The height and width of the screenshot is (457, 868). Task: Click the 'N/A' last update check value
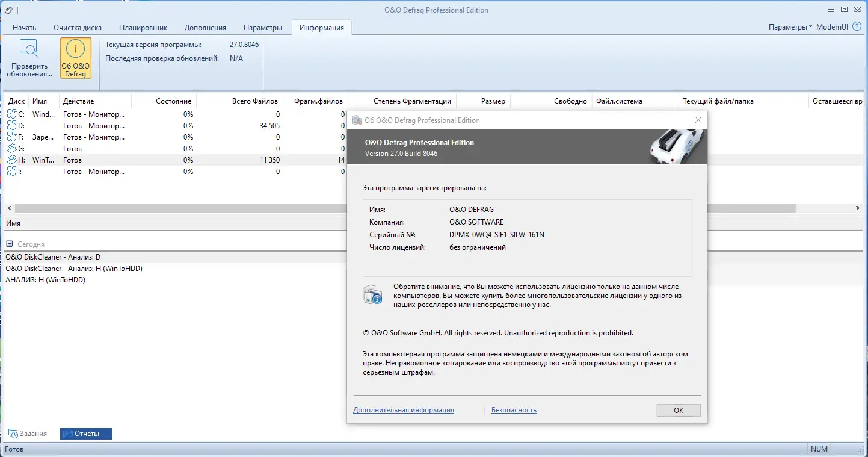point(236,58)
